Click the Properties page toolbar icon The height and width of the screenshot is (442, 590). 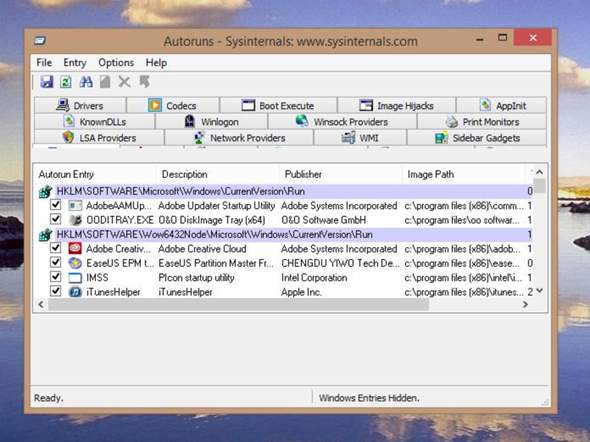point(105,82)
